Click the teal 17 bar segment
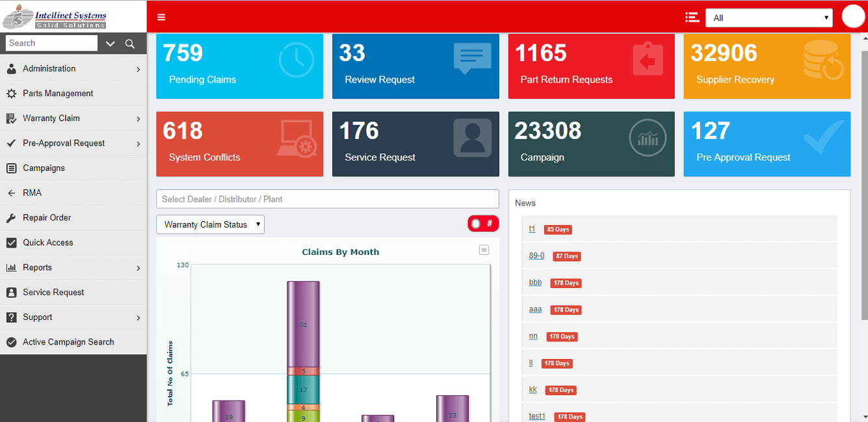868x422 pixels. (x=303, y=390)
